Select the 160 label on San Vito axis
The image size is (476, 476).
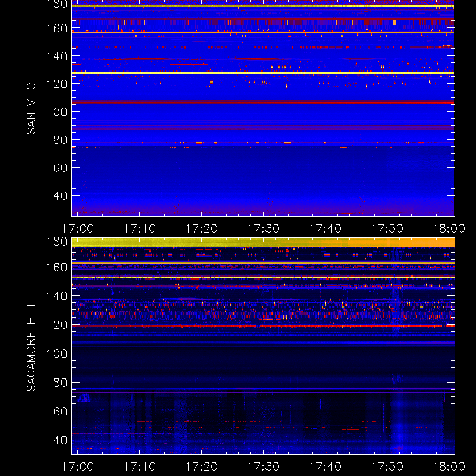click(x=57, y=28)
